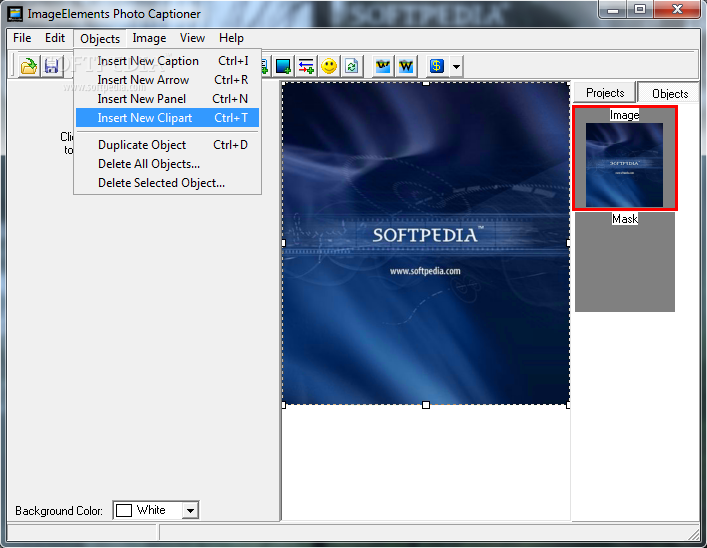Click the second watermark W icon

coord(406,66)
